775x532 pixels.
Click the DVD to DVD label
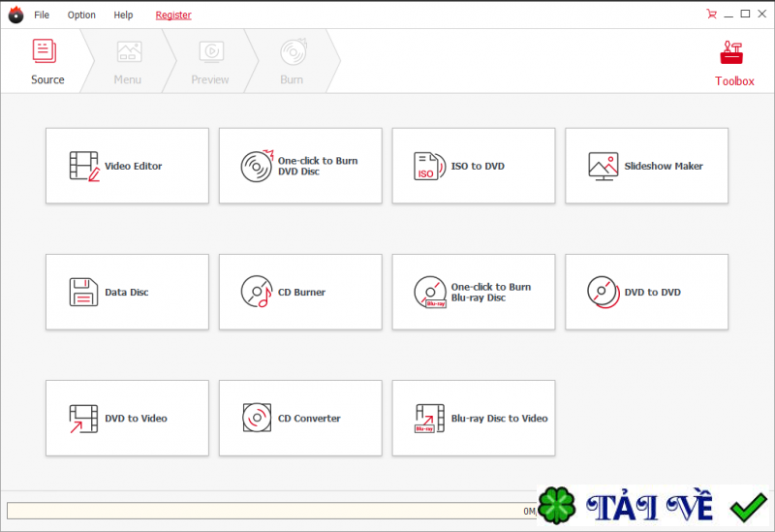click(652, 293)
